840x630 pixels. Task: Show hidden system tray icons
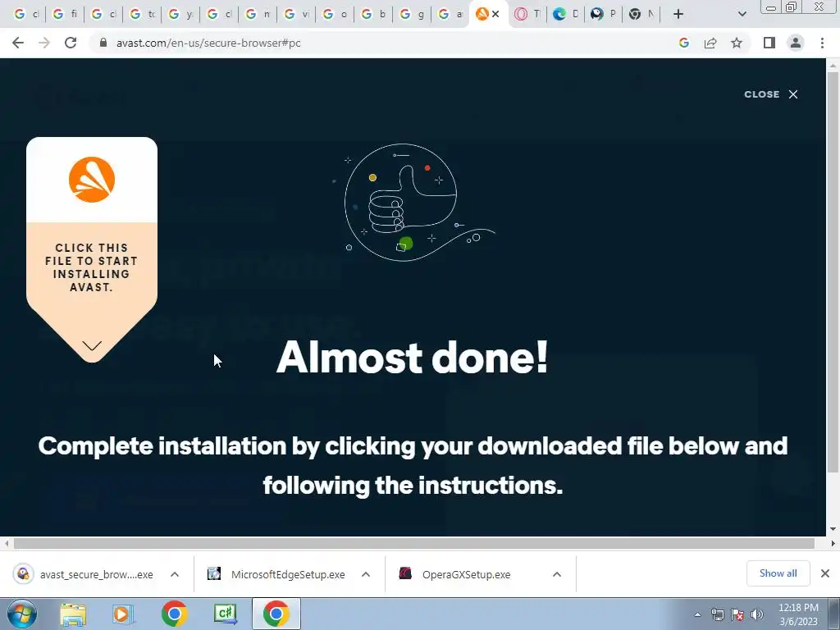click(697, 615)
